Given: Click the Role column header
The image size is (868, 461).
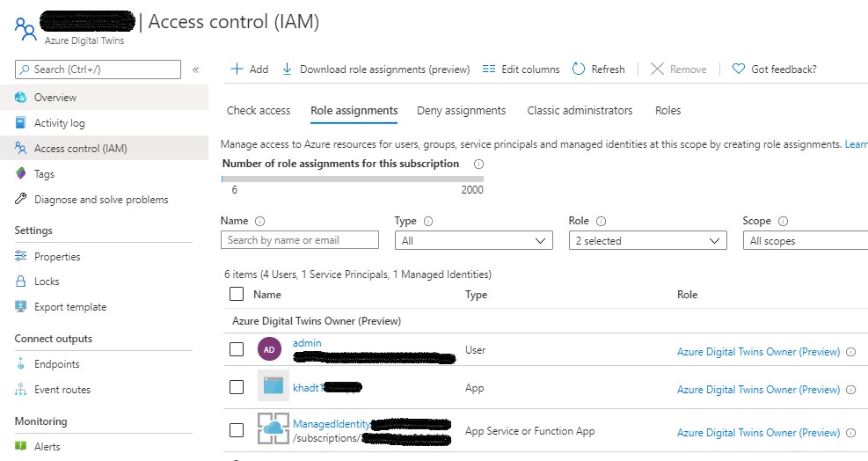Looking at the screenshot, I should pyautogui.click(x=687, y=295).
